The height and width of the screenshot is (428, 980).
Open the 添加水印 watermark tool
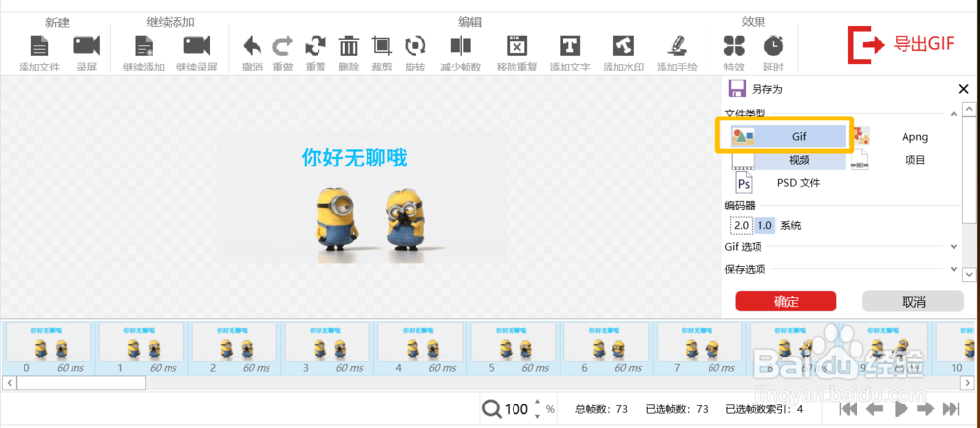coord(623,46)
